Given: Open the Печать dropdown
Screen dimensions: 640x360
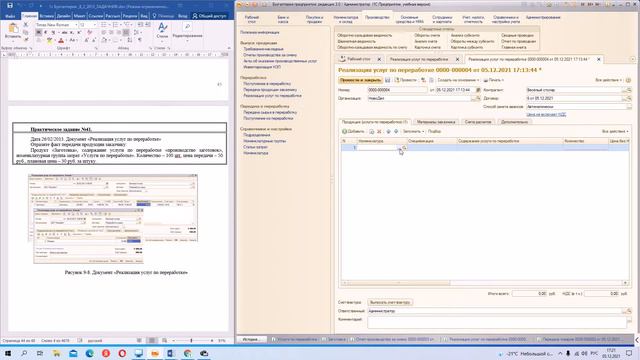Looking at the screenshot, I should pos(494,80).
